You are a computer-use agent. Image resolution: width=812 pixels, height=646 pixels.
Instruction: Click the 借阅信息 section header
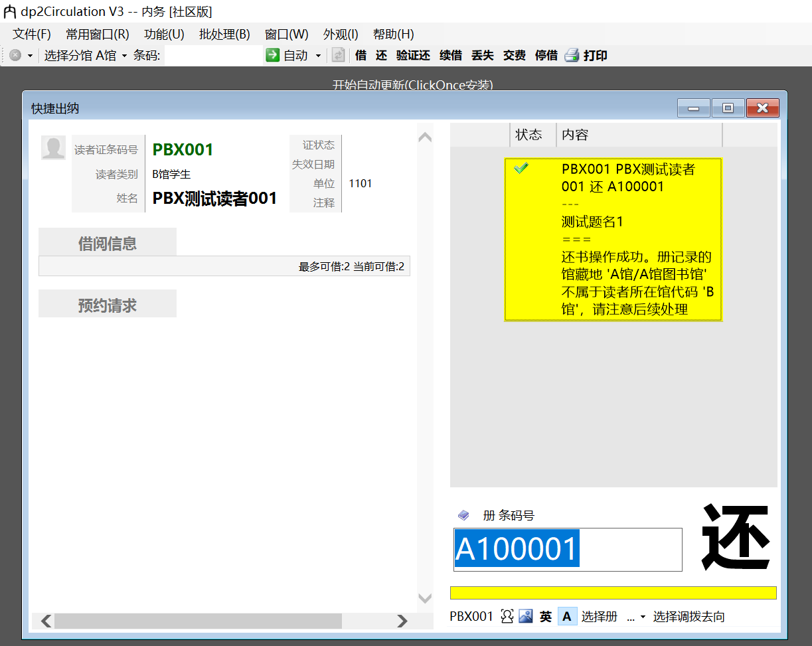108,243
